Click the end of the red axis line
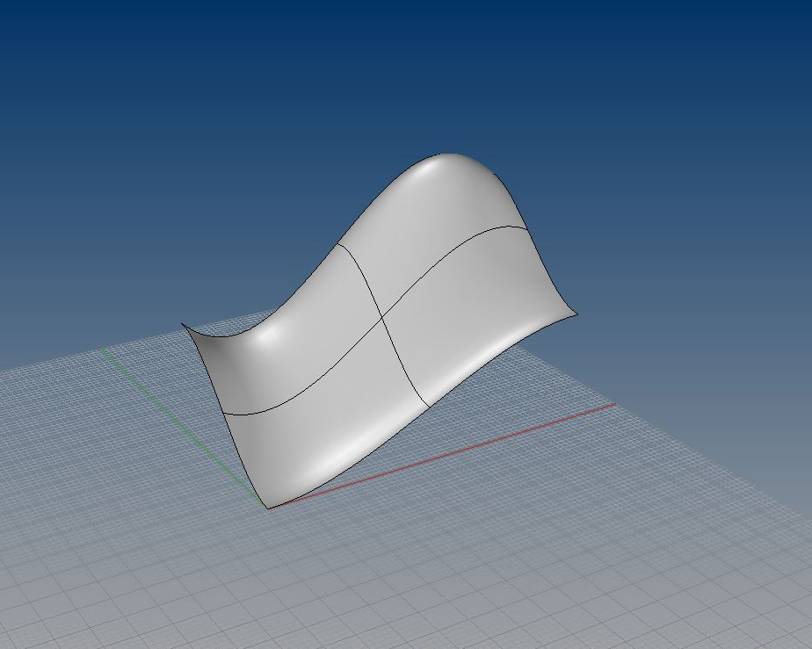 pos(614,404)
